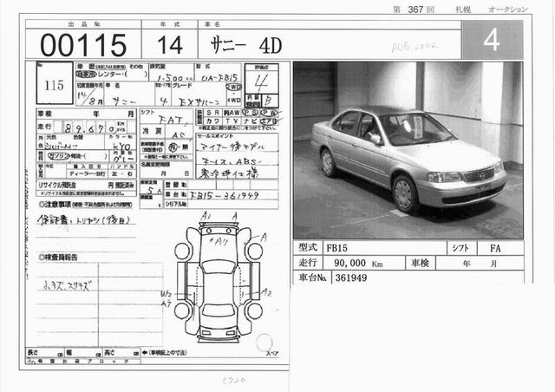Click the handwritten FAT shift entry
The image size is (555, 392).
point(171,120)
